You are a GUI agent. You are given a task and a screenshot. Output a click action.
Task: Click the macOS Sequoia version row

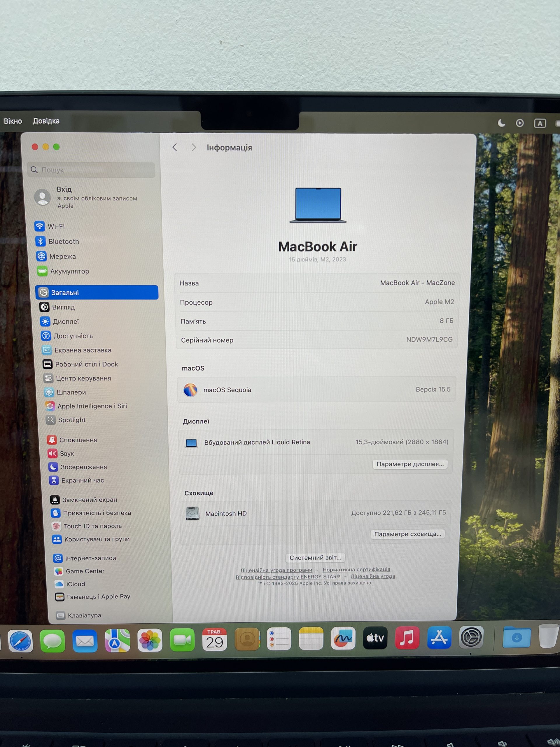(317, 389)
